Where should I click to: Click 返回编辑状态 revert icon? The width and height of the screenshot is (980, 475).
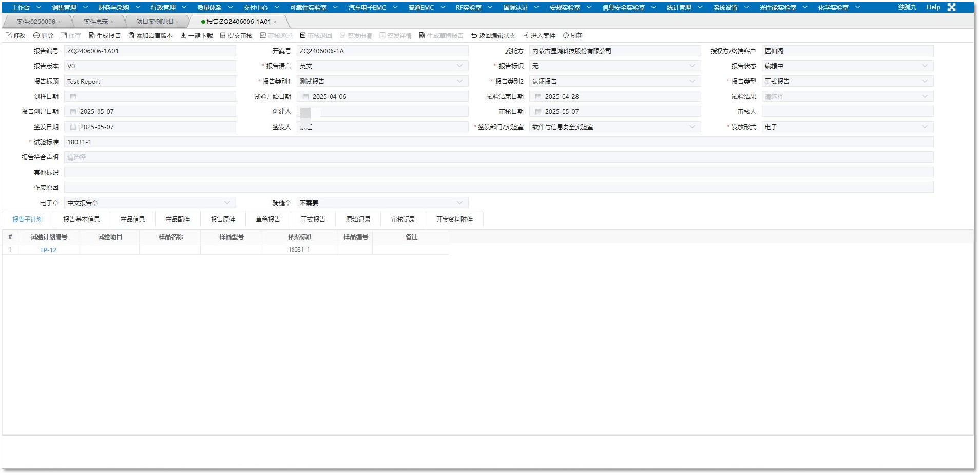point(474,35)
